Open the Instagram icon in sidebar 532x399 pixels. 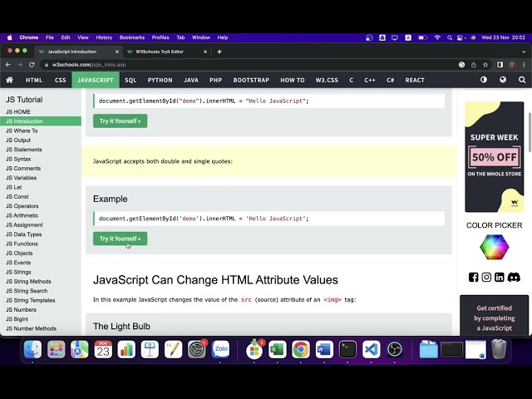(x=486, y=277)
